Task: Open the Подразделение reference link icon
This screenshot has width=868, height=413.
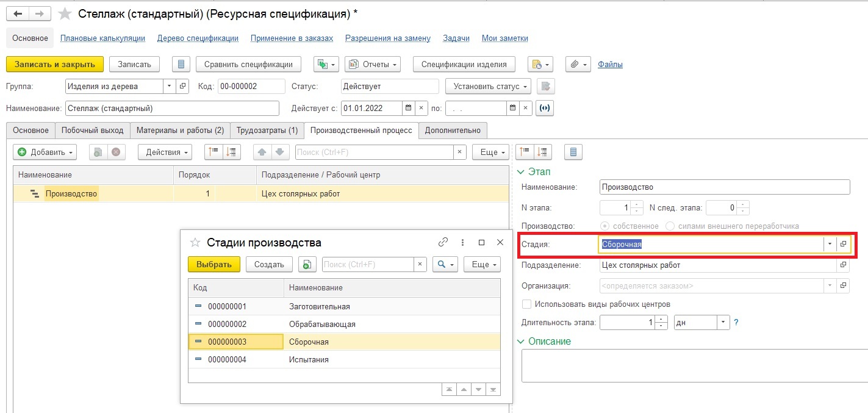Action: pyautogui.click(x=844, y=265)
